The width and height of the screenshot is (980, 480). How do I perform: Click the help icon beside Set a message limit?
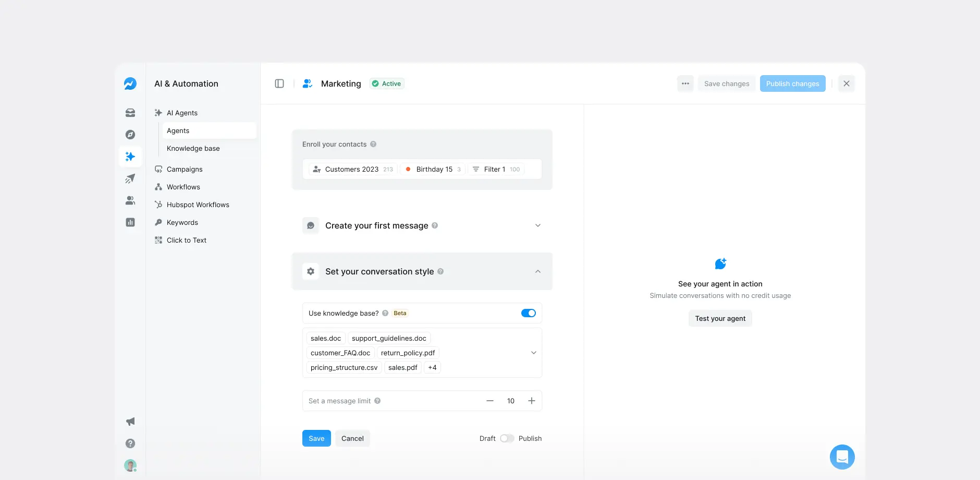coord(377,401)
